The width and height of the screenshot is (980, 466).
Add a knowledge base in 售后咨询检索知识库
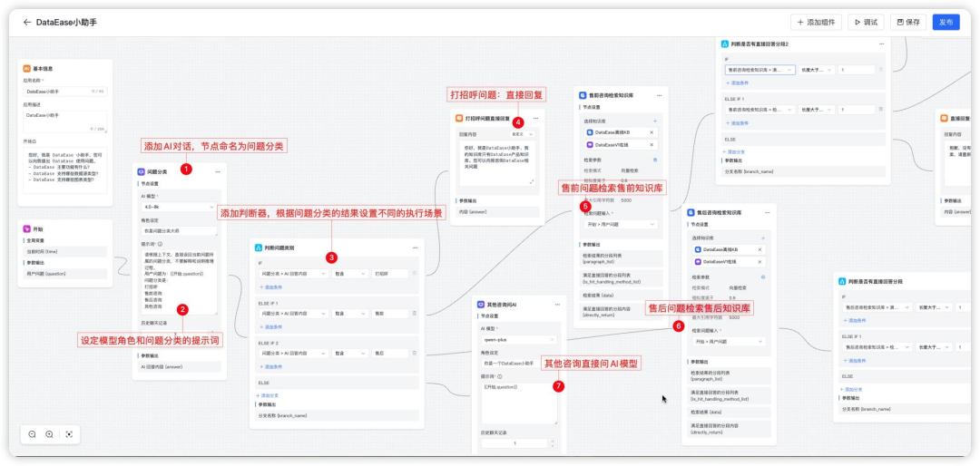[x=762, y=238]
